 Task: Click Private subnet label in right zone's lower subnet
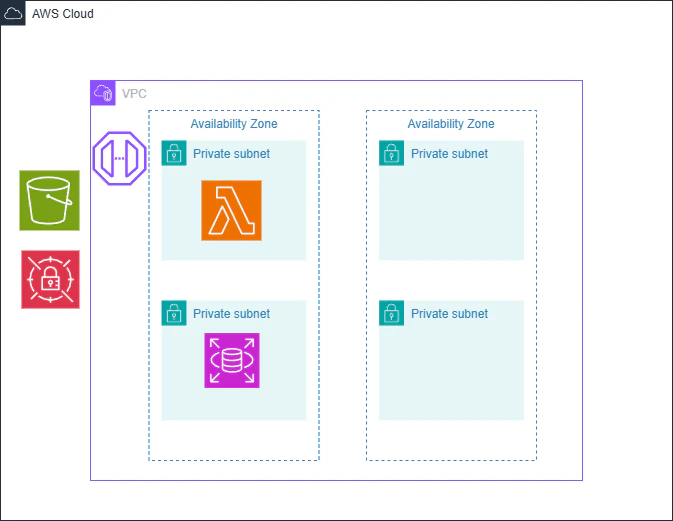[x=449, y=314]
